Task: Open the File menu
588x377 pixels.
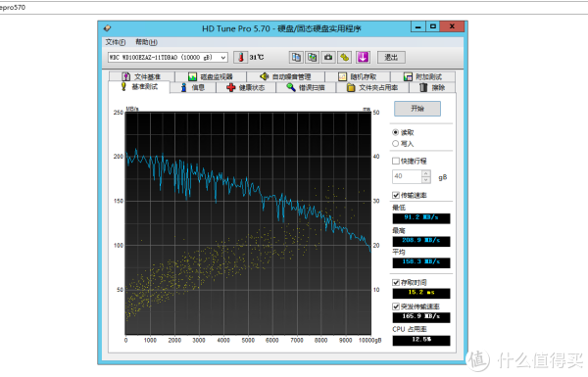Action: click(115, 42)
